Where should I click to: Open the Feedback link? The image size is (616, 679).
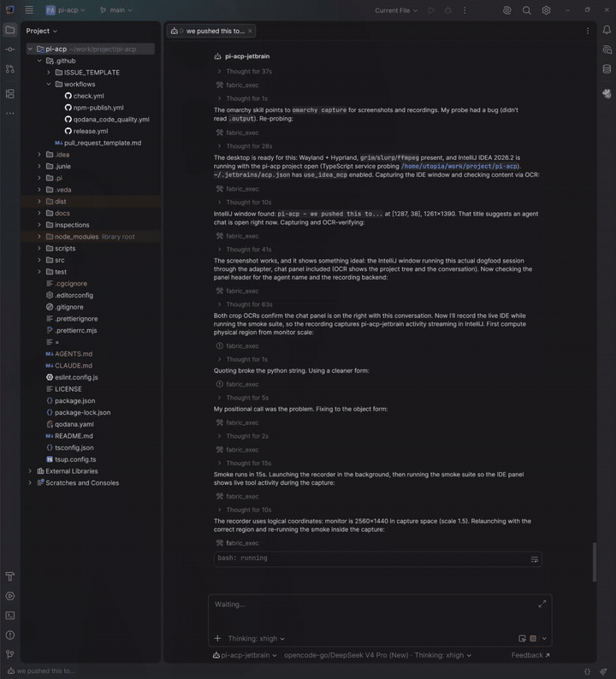click(530, 655)
